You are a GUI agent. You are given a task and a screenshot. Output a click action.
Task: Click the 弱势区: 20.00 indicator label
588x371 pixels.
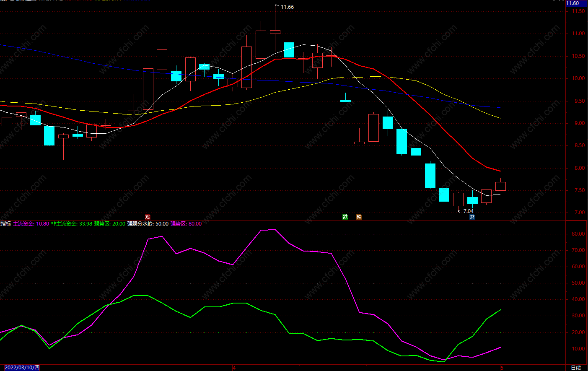pyautogui.click(x=110, y=224)
